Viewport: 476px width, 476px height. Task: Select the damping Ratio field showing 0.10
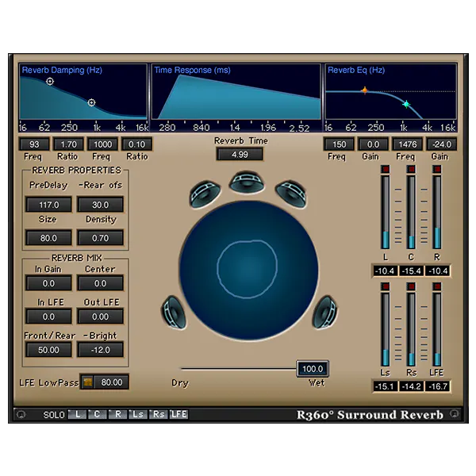136,144
